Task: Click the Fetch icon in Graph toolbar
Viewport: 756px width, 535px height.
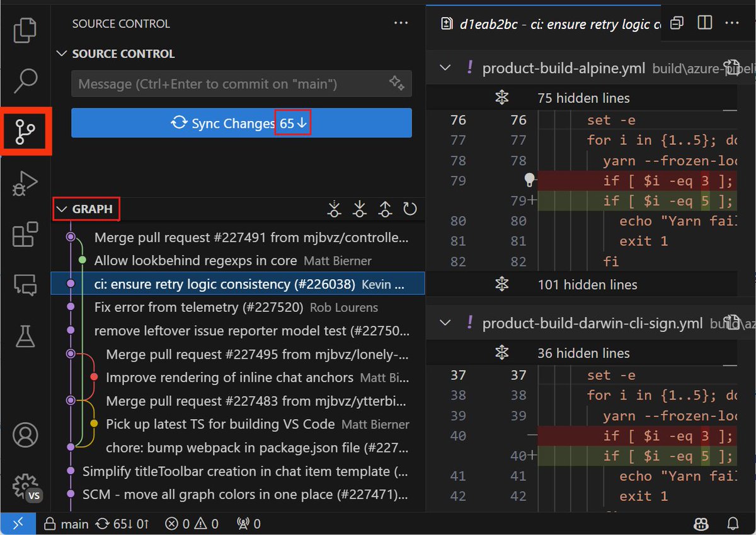Action: coord(335,209)
